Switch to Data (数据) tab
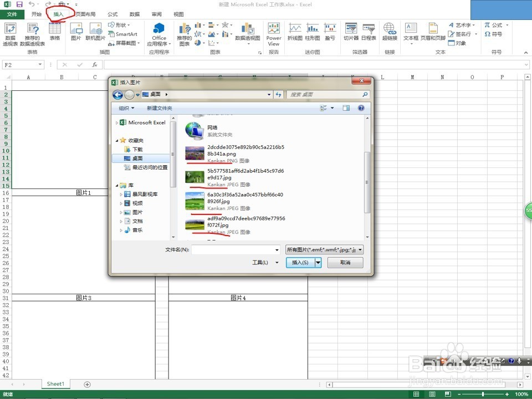Image resolution: width=532 pixels, height=399 pixels. coord(134,14)
